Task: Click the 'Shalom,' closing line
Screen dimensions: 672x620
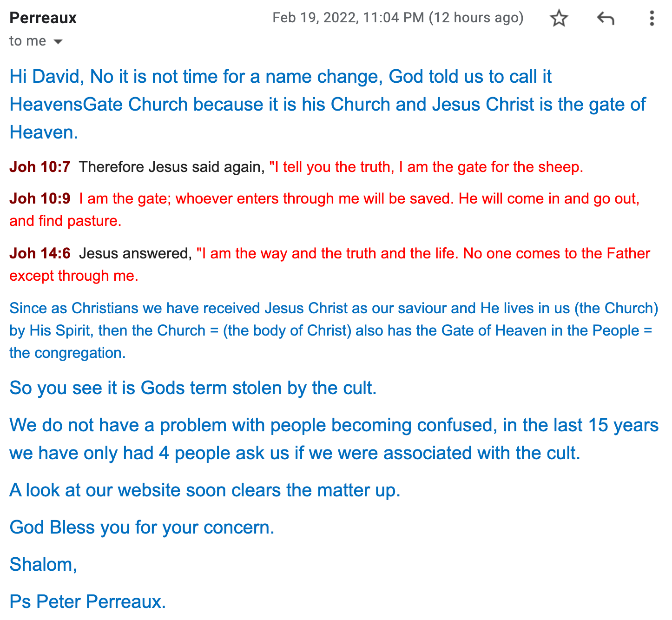Action: (42, 564)
